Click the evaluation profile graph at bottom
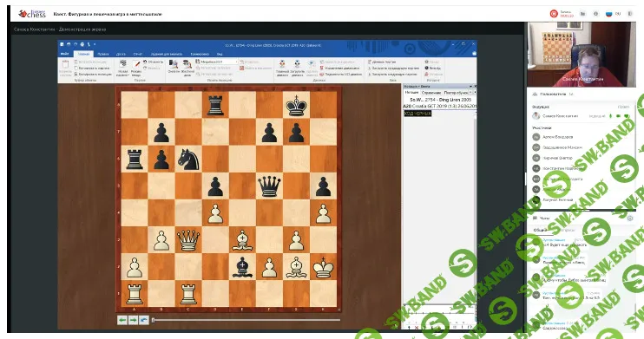Screen dimensions: 644x339 439,317
